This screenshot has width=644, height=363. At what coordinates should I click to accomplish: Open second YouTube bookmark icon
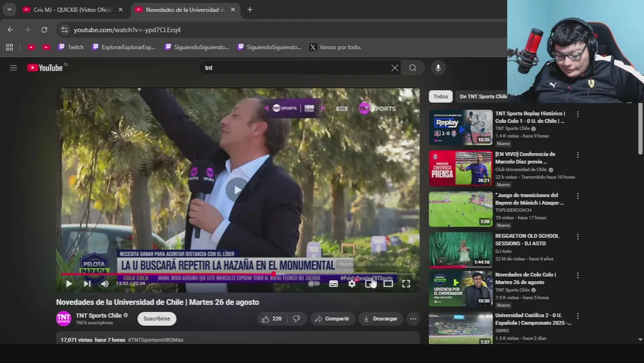tap(46, 47)
